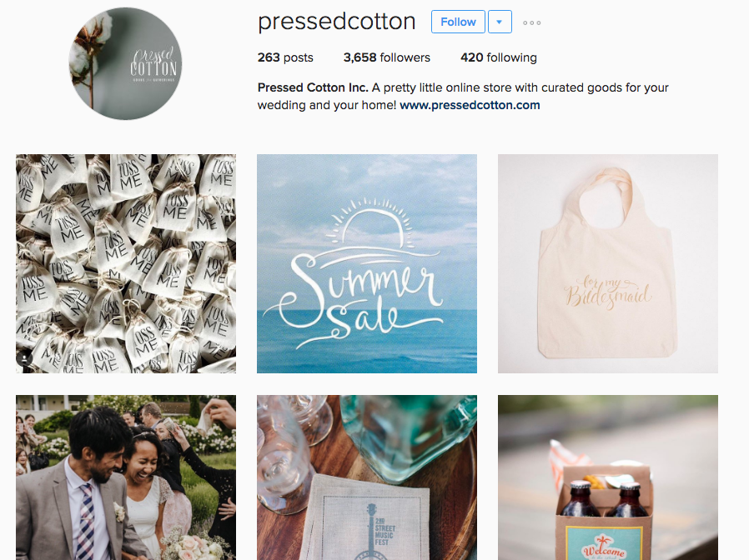The image size is (749, 560).
Task: Open the Welcome beer carrier post
Action: point(607,477)
